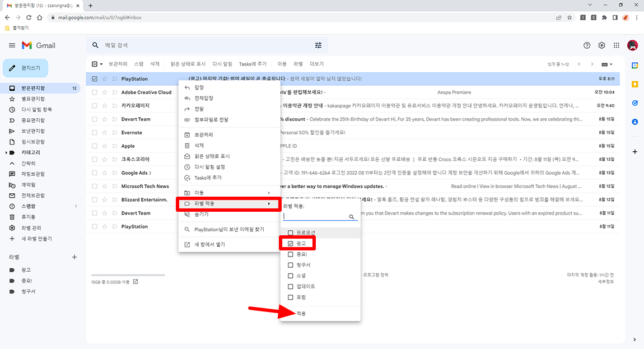This screenshot has width=644, height=349.
Task: Expand the 카테고리 tree in sidebar
Action: pyautogui.click(x=6, y=152)
